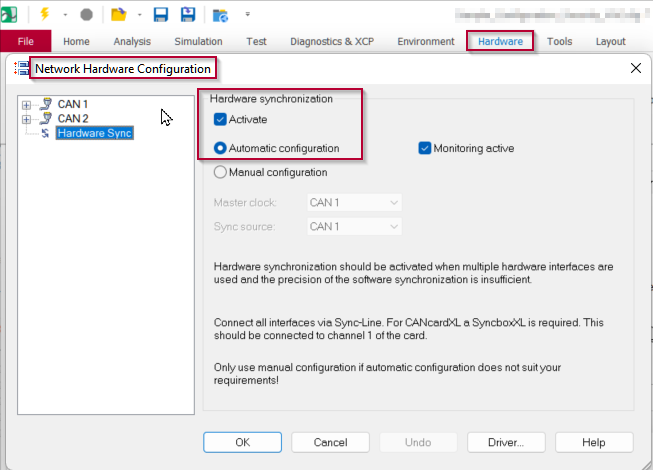Click the Save configuration floppy disk icon
Image resolution: width=653 pixels, height=470 pixels.
(x=160, y=15)
